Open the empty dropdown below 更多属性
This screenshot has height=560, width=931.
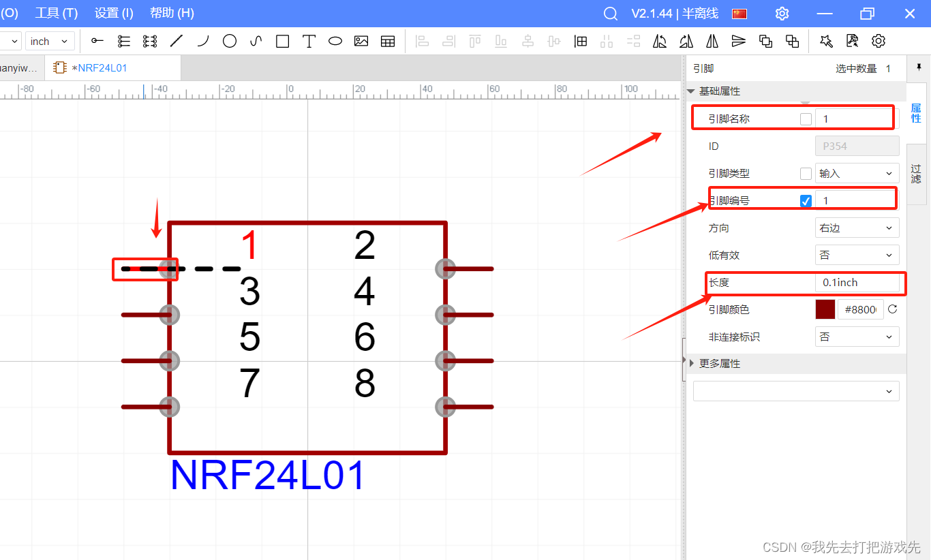[x=796, y=391]
